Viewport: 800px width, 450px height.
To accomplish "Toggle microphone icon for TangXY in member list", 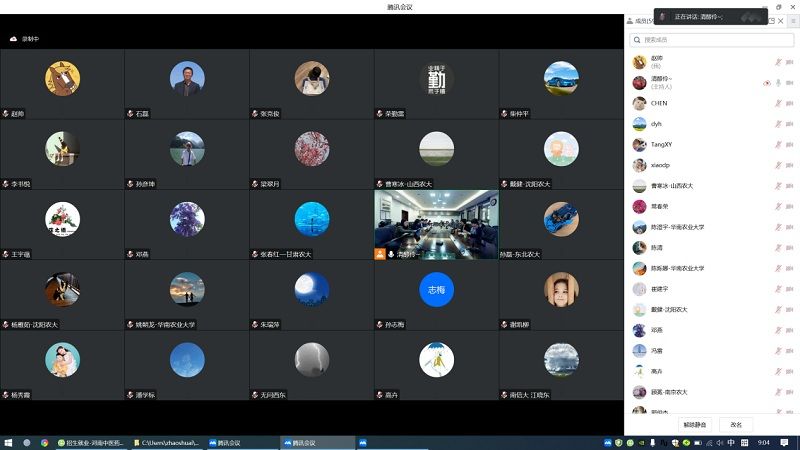I will [x=777, y=144].
